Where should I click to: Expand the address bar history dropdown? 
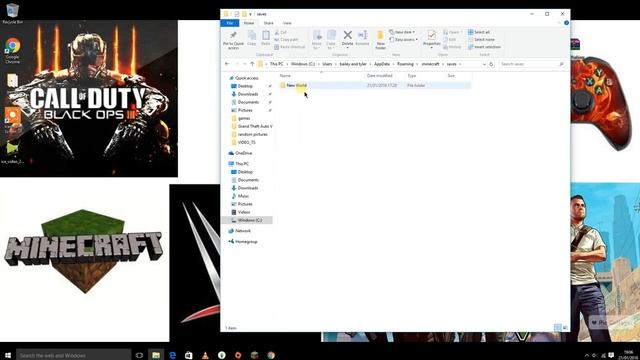coord(484,64)
